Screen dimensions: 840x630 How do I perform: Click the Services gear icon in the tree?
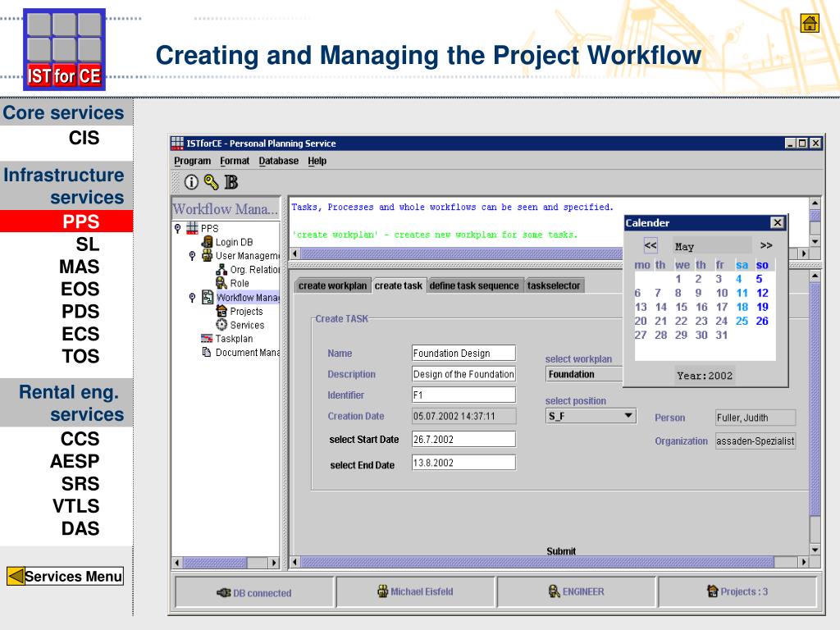221,325
